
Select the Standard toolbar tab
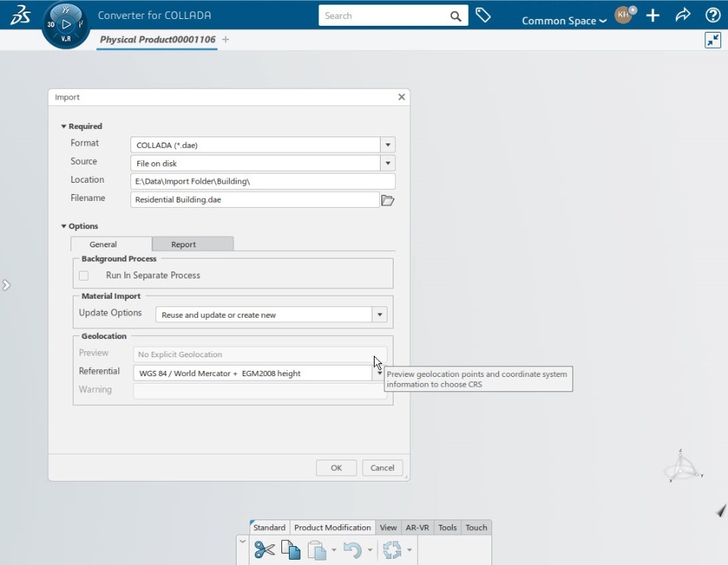coord(269,527)
